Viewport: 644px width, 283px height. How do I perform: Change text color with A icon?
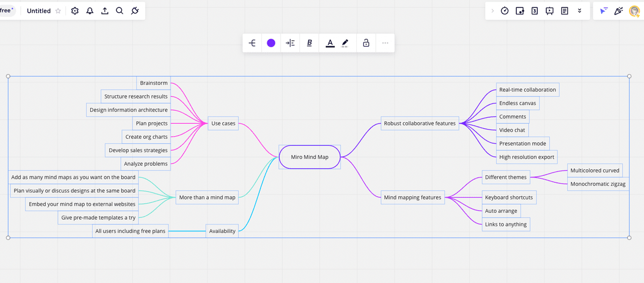click(330, 43)
